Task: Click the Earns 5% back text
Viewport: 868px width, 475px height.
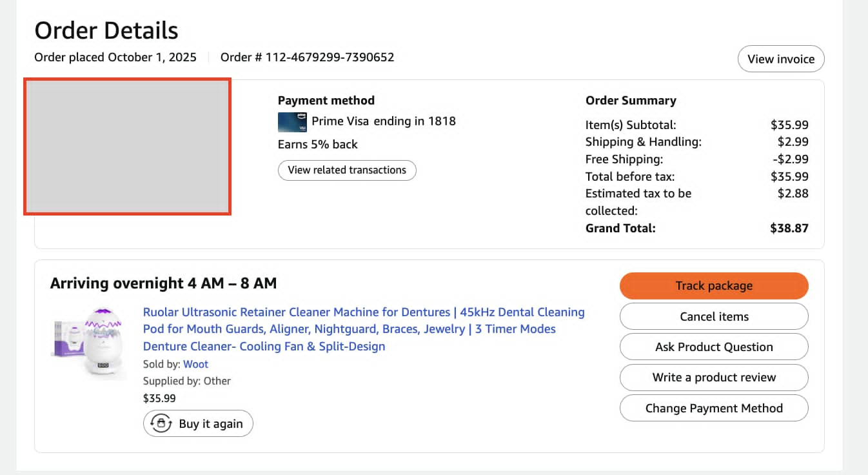Action: pyautogui.click(x=317, y=145)
